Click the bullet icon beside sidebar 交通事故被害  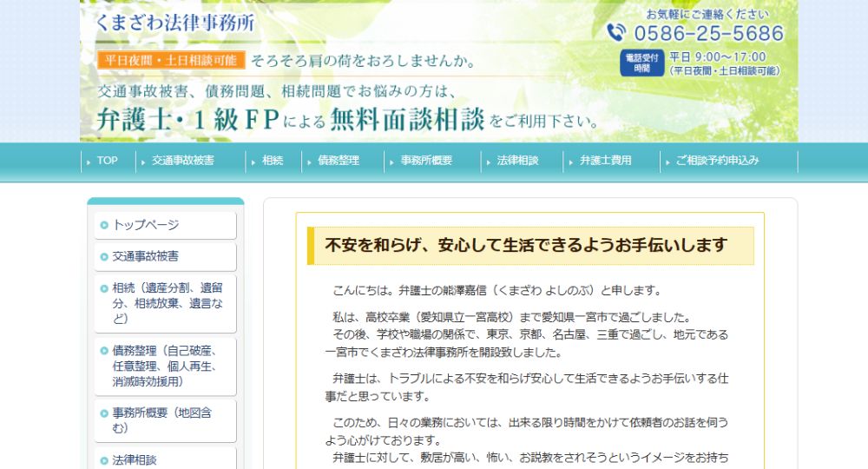[104, 257]
